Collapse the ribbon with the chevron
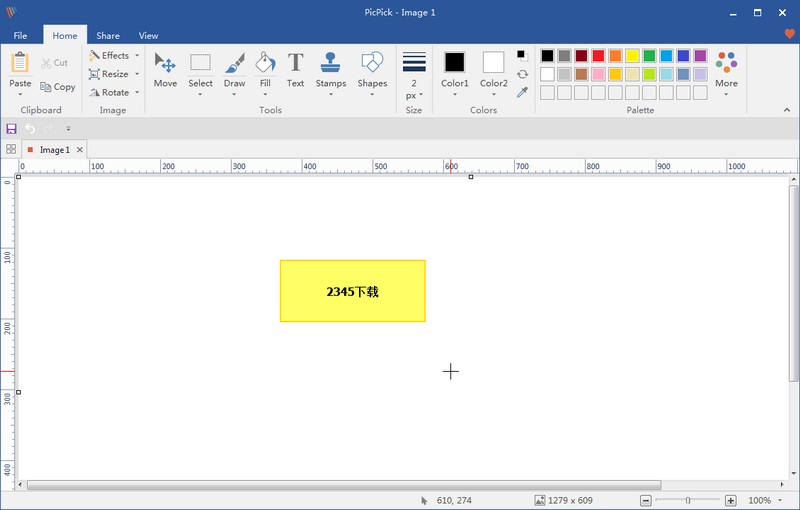800x510 pixels. click(x=787, y=110)
